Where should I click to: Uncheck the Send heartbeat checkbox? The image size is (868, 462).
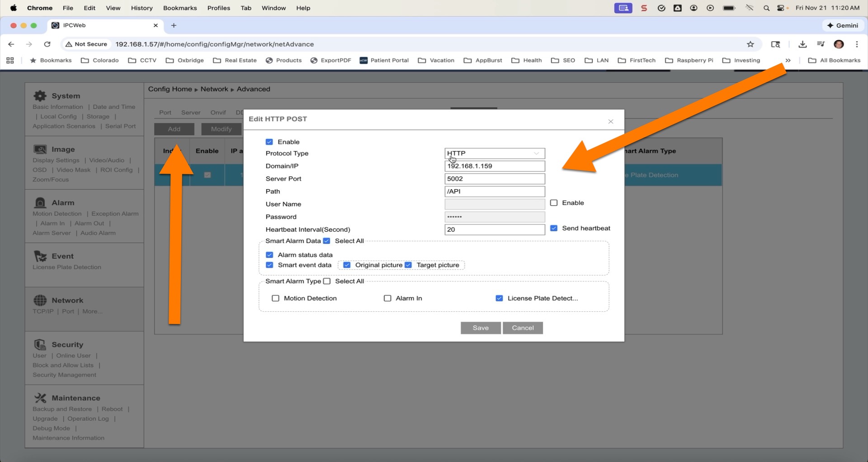coord(554,229)
